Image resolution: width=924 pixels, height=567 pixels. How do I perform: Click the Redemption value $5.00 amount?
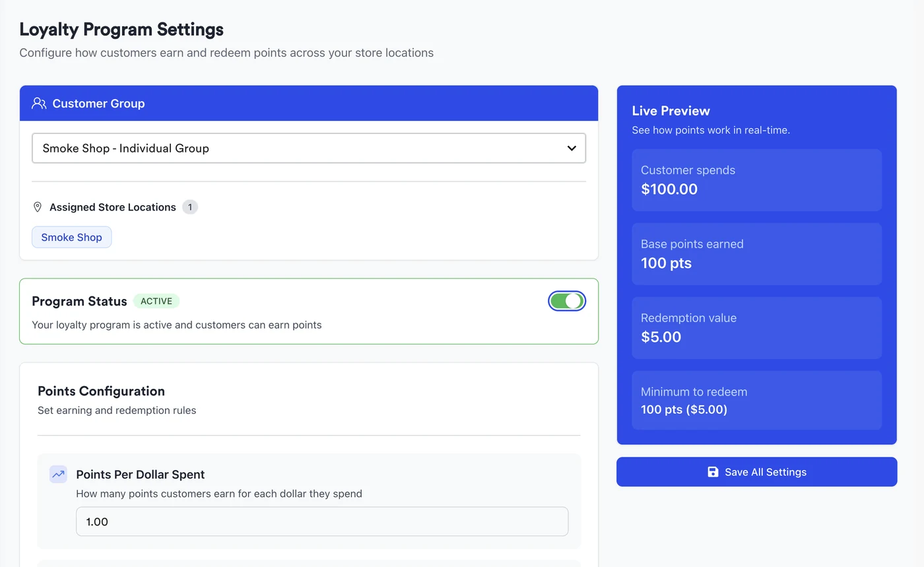pos(661,337)
